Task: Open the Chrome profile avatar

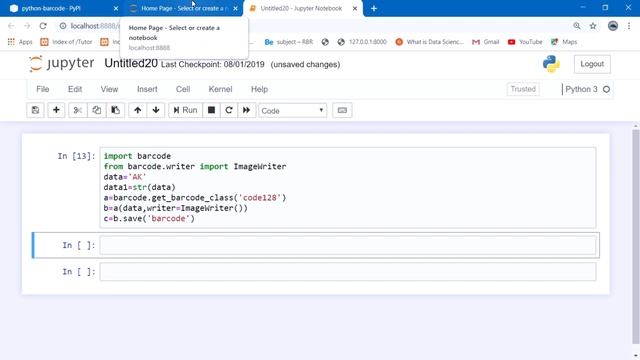Action: pyautogui.click(x=613, y=26)
